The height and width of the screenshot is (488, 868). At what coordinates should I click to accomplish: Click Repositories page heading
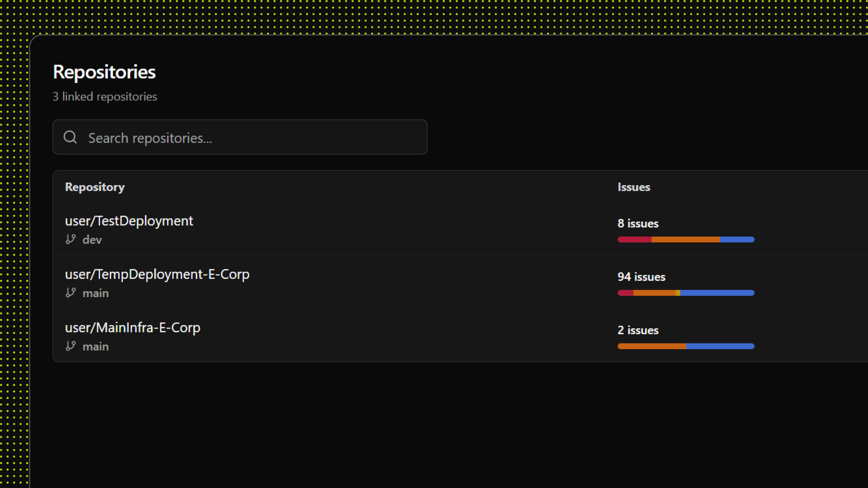point(104,72)
